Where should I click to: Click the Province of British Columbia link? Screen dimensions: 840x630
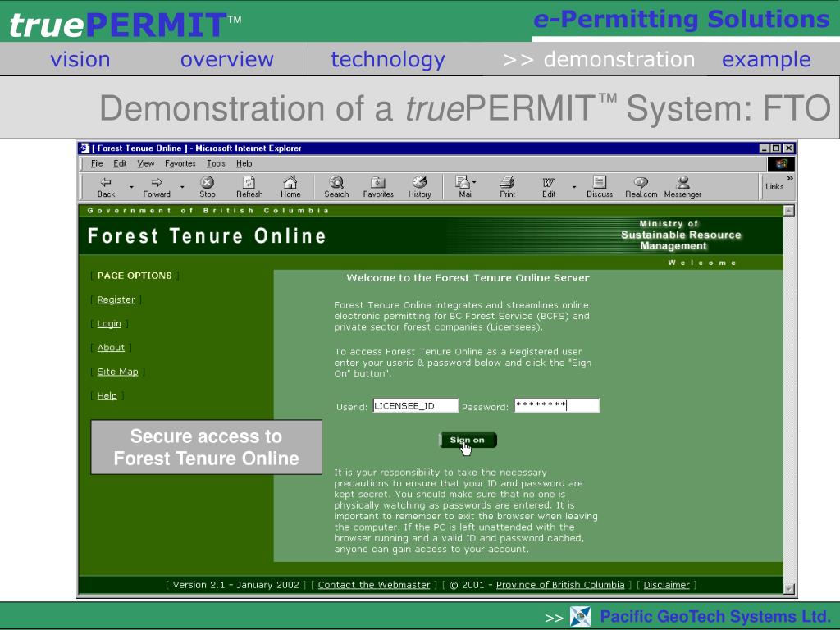(x=560, y=585)
